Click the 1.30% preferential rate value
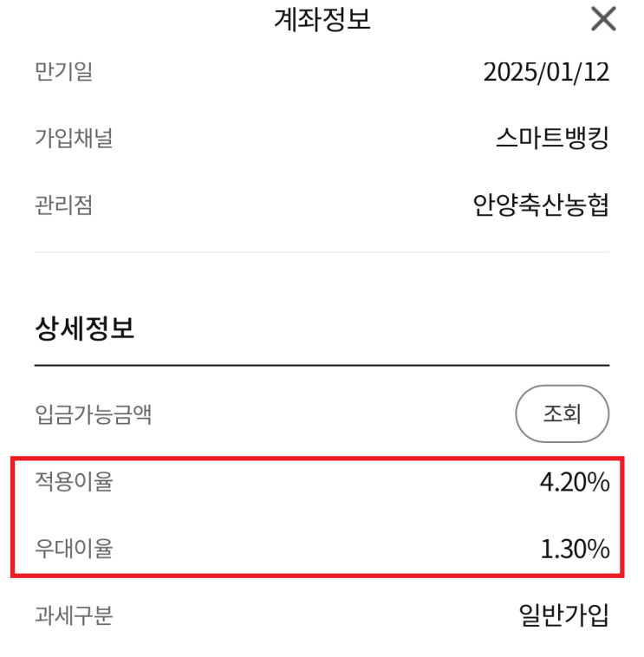Viewport: 644px width, 657px height. coord(574,549)
